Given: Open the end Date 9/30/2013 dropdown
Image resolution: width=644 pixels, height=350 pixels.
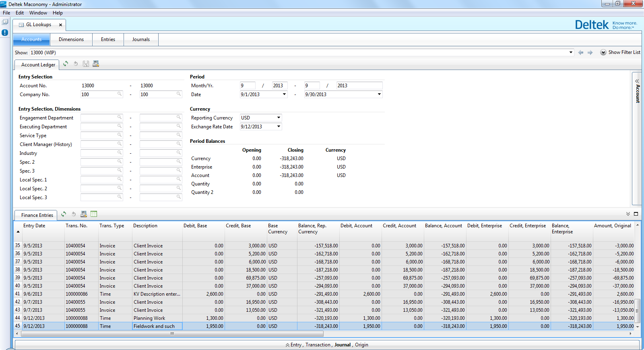Looking at the screenshot, I should [379, 94].
